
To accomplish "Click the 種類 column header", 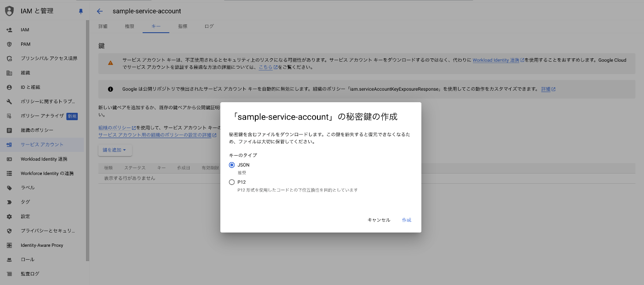I will coord(109,168).
